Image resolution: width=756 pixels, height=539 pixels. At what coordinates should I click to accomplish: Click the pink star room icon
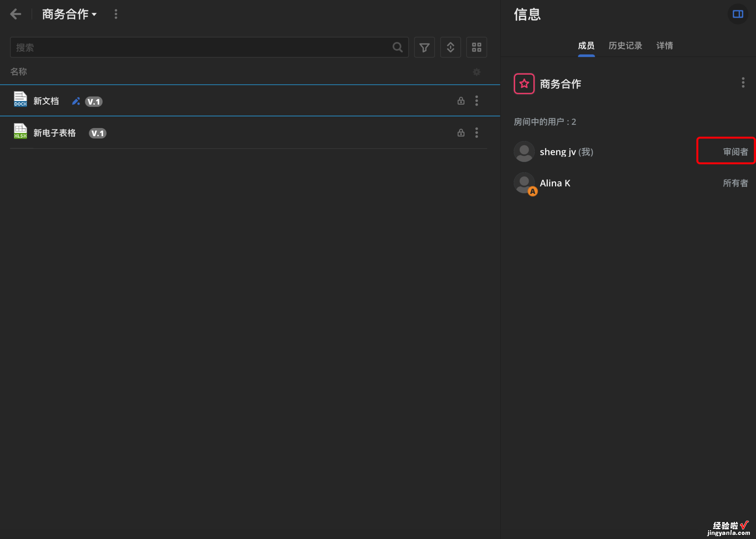524,84
